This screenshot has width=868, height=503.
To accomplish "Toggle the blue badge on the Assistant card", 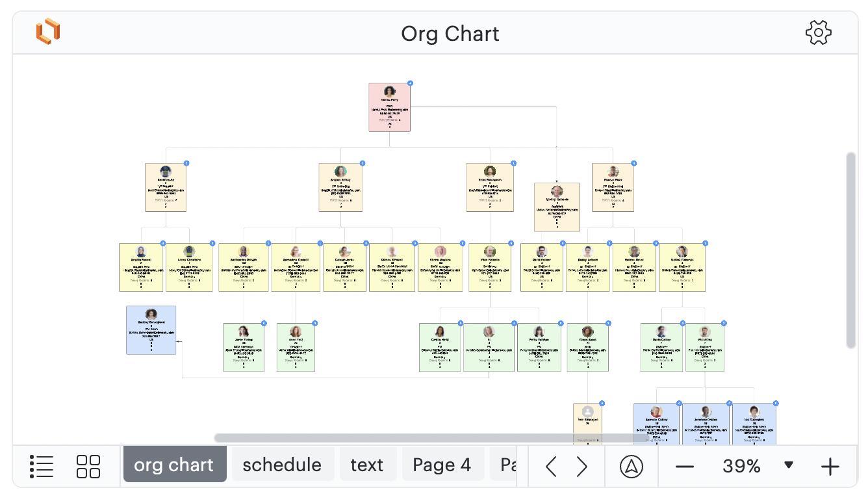I will click(x=578, y=184).
